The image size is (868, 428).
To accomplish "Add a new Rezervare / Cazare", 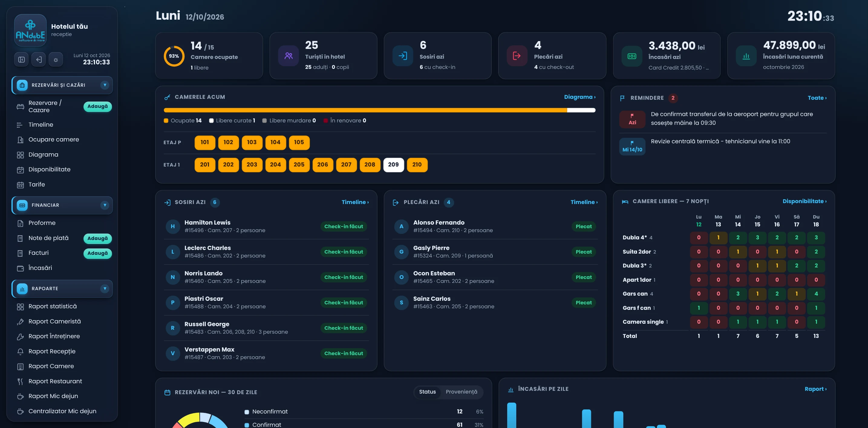I will point(97,106).
